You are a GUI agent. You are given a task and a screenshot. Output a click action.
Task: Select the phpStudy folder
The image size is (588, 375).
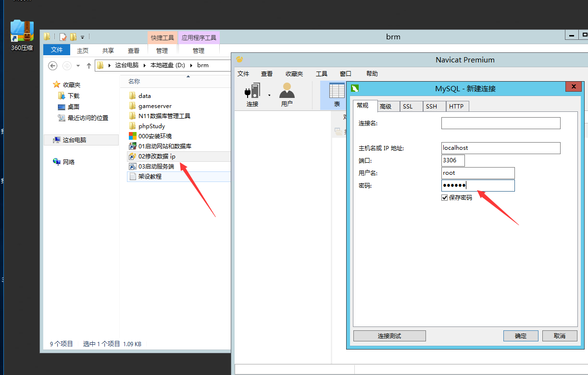(x=147, y=126)
